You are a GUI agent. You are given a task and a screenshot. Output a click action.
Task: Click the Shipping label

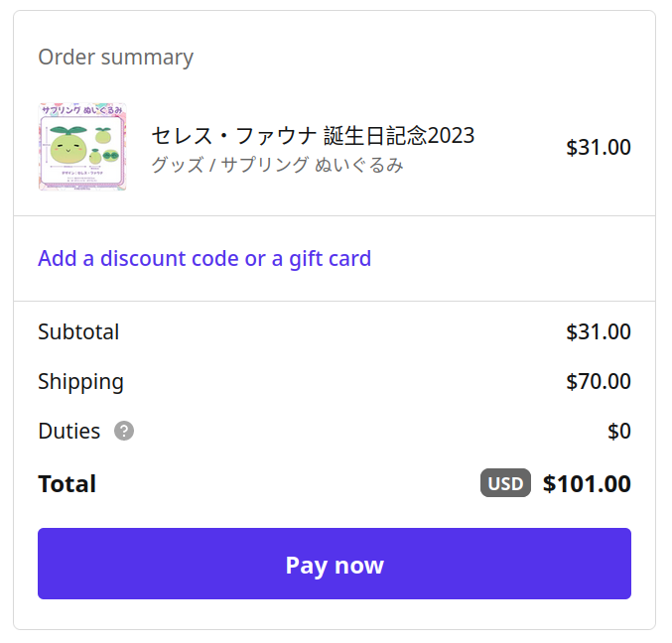click(x=80, y=382)
